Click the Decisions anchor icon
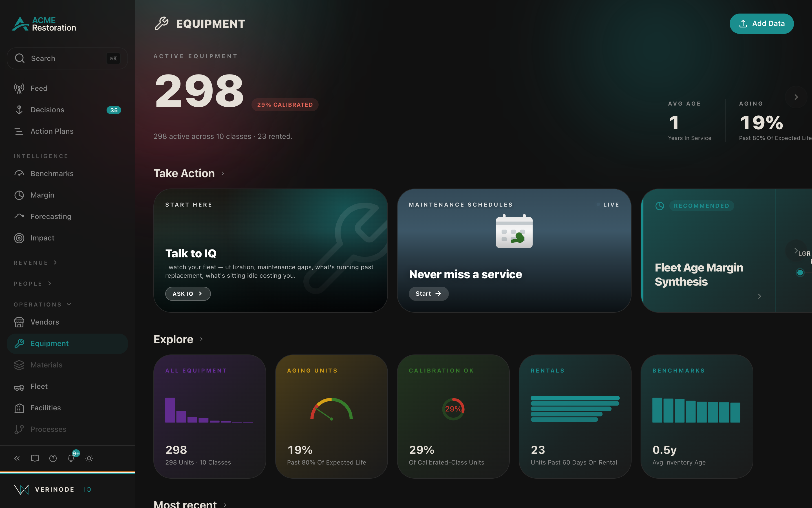812x508 pixels. pyautogui.click(x=19, y=110)
